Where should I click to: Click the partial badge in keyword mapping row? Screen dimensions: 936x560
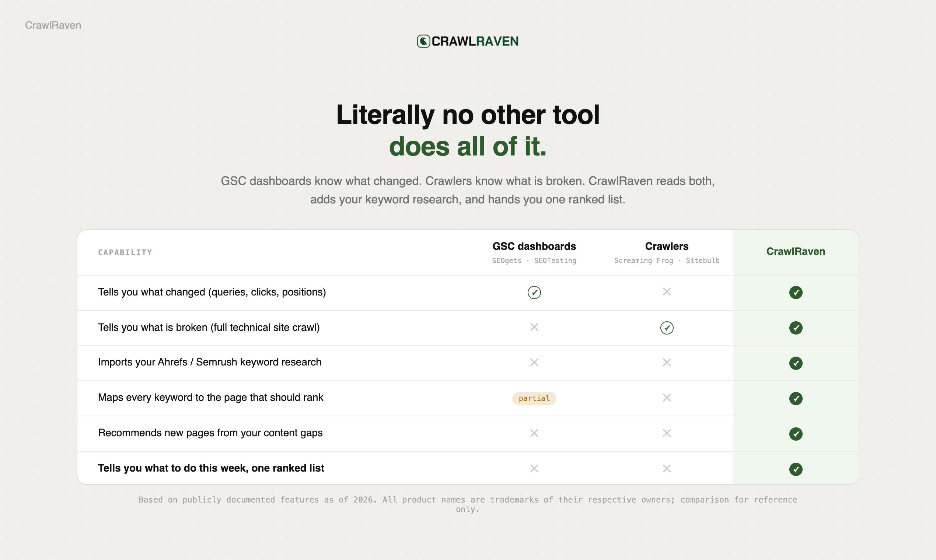pyautogui.click(x=534, y=399)
